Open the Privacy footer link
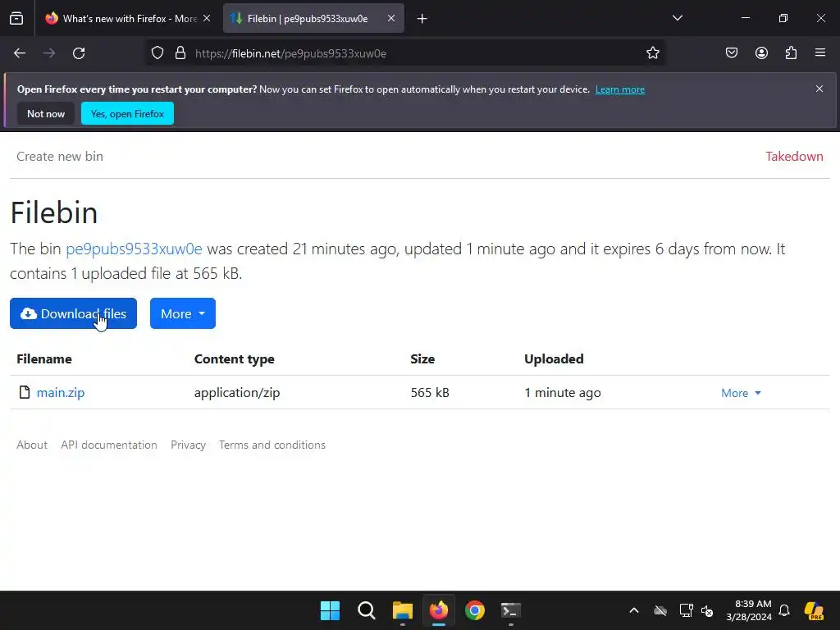Screen dimensions: 840x630 tap(188, 445)
